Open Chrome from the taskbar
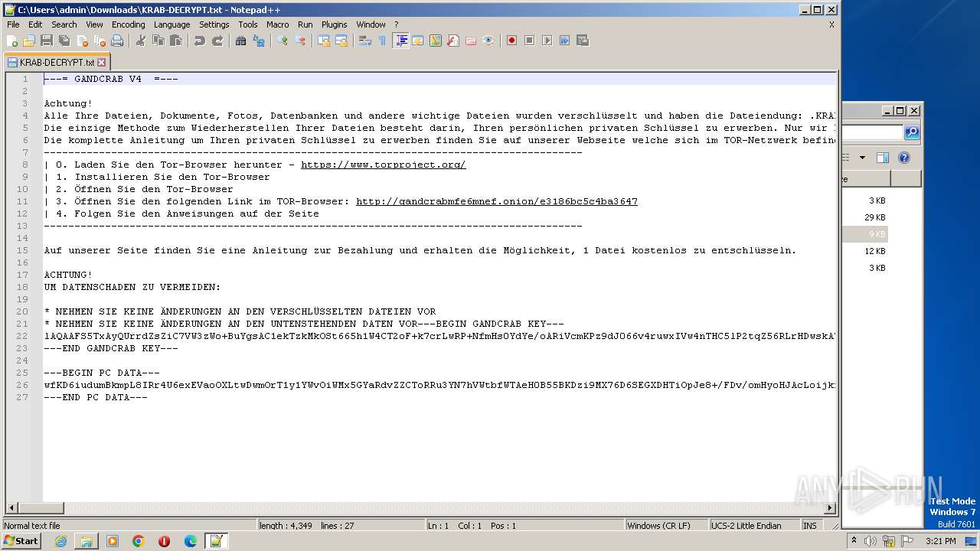Screen dimensions: 980x551 pos(139,541)
